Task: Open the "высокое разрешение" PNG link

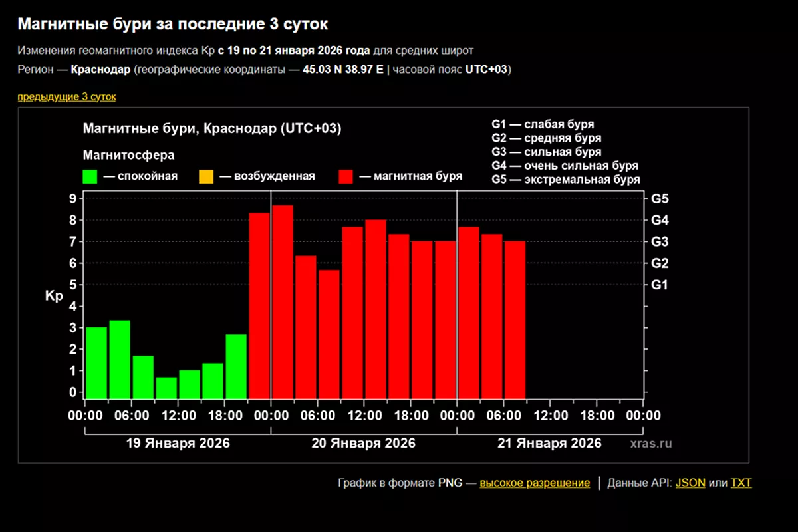Action: coord(535,483)
